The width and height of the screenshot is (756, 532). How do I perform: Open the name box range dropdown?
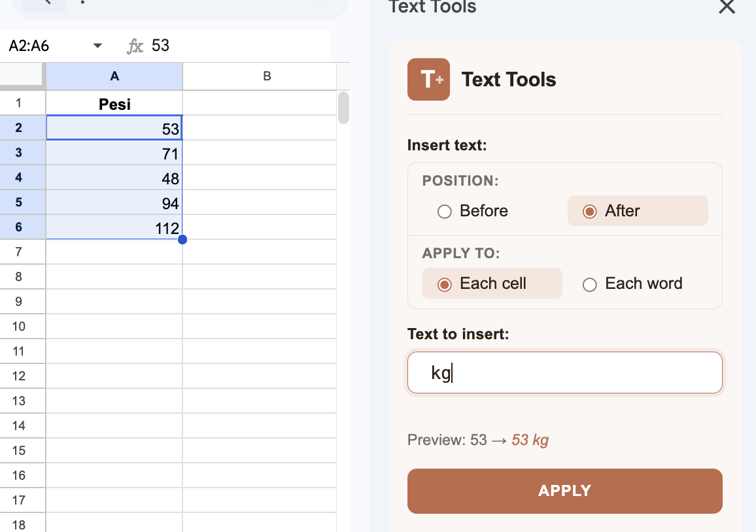97,46
